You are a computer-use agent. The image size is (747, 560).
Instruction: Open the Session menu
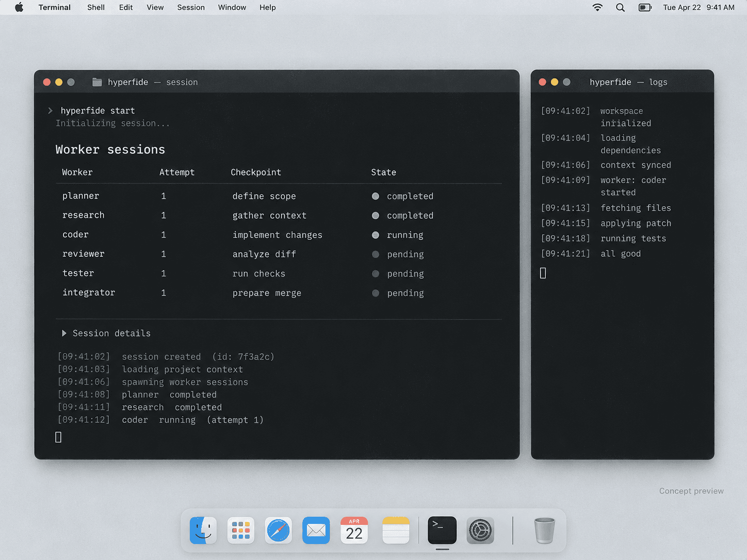point(191,7)
